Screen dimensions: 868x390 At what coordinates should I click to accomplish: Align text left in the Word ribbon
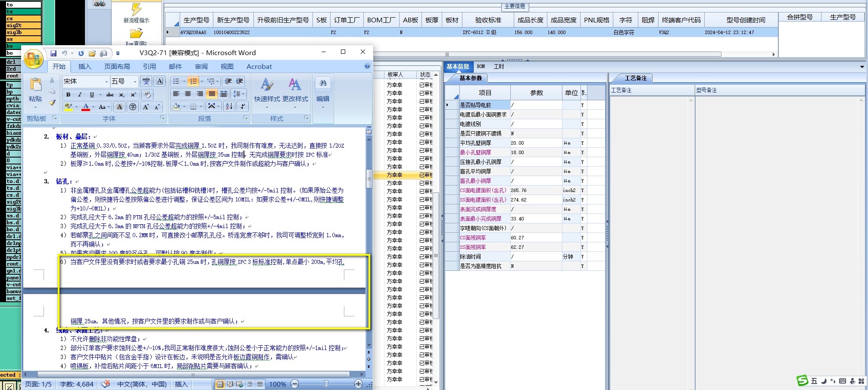(176, 94)
